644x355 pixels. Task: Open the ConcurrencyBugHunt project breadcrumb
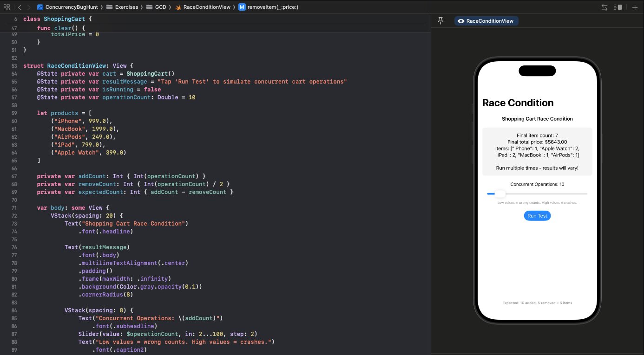point(72,7)
